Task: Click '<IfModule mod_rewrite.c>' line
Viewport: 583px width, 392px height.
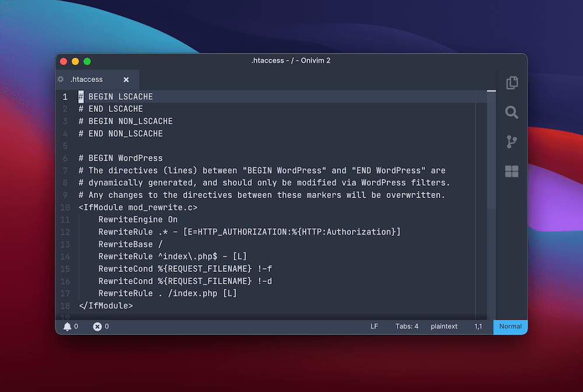Action: (x=138, y=207)
